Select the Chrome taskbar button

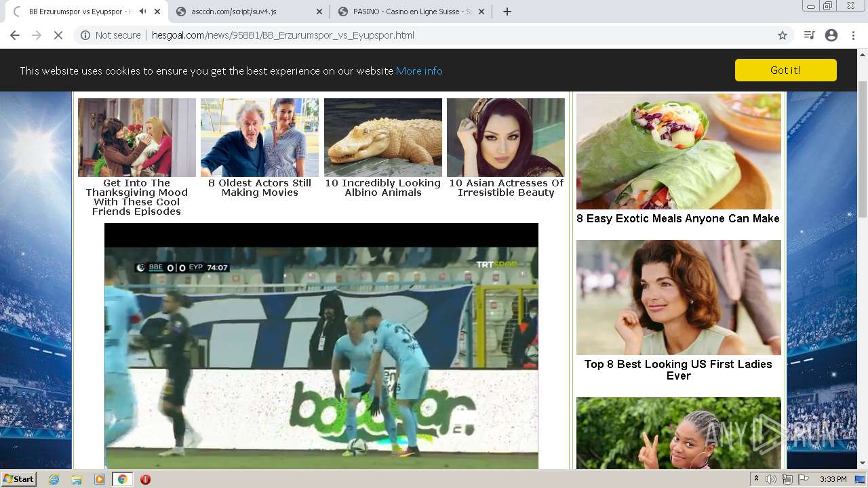coord(122,479)
